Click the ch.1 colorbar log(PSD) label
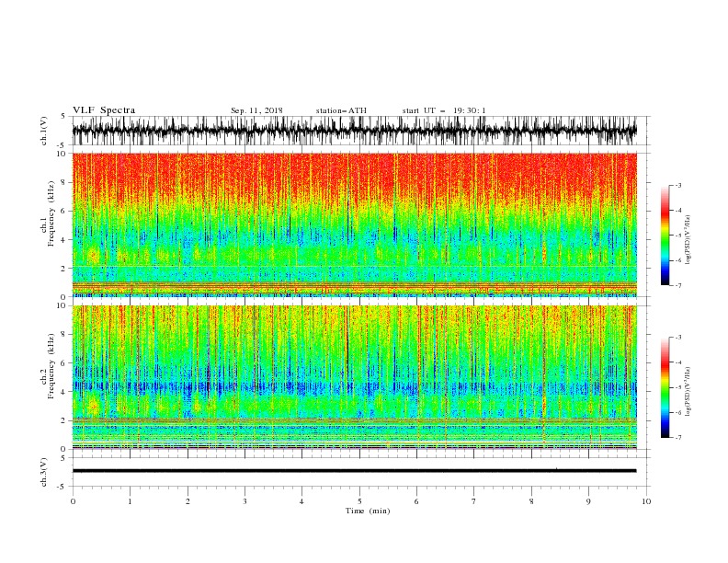 688,240
